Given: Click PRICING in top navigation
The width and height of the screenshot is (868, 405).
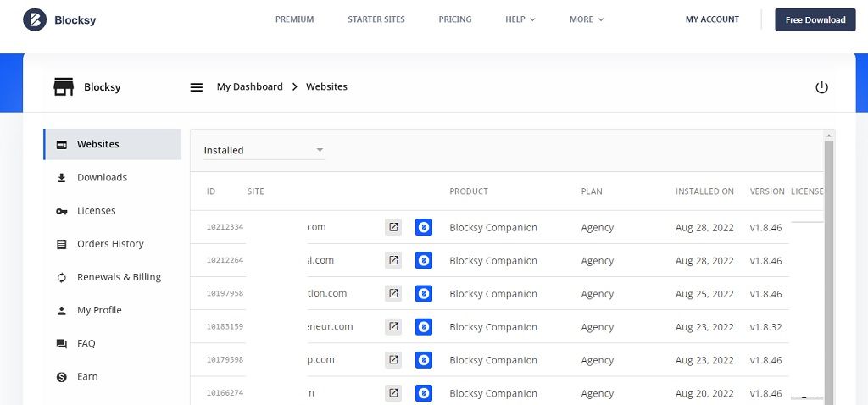Looking at the screenshot, I should [455, 19].
